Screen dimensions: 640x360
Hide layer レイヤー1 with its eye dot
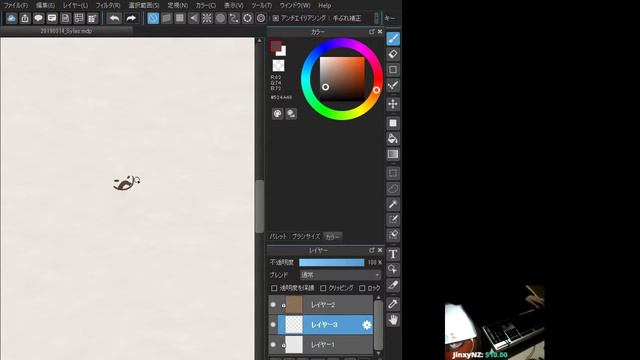273,344
